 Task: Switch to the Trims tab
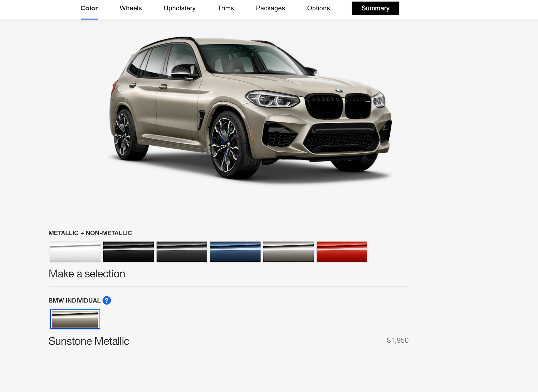click(x=226, y=8)
